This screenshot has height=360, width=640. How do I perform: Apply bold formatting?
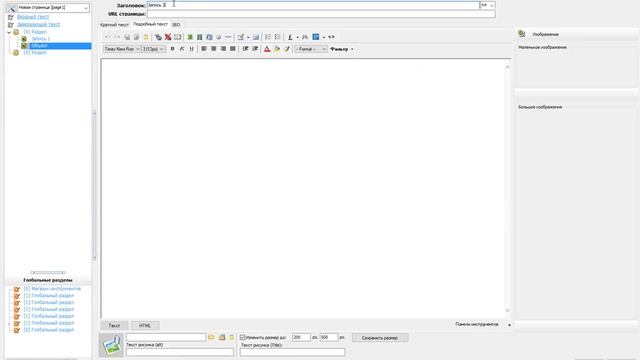pos(172,49)
